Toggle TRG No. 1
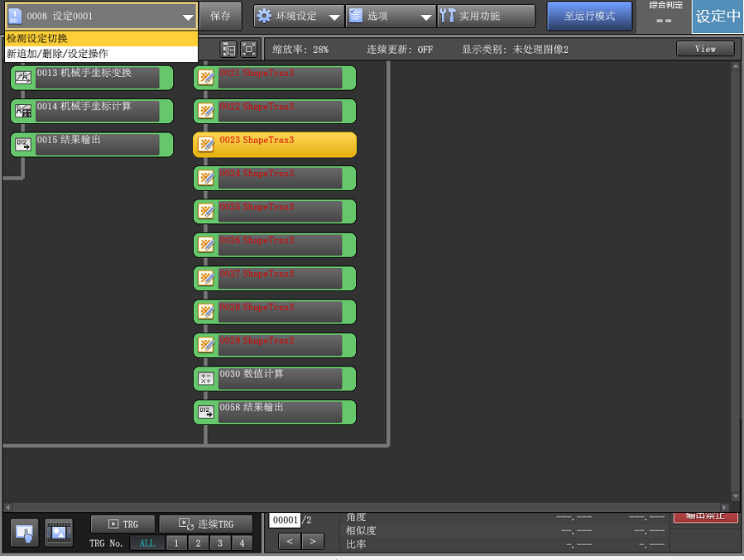This screenshot has height=560, width=744. pos(176,543)
